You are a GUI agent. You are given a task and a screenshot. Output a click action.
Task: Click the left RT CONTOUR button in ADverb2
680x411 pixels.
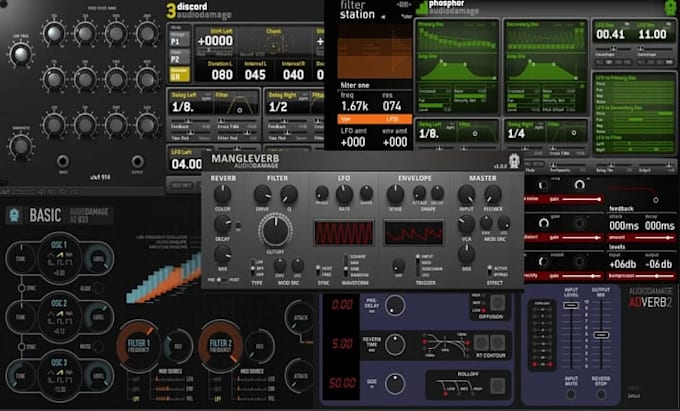pos(481,343)
